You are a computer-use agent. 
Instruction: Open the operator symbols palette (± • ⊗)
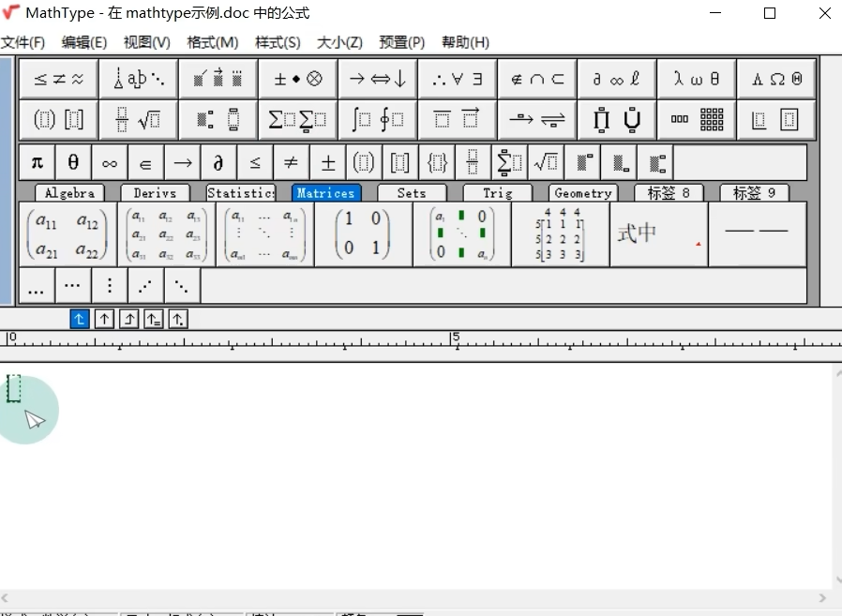click(297, 80)
